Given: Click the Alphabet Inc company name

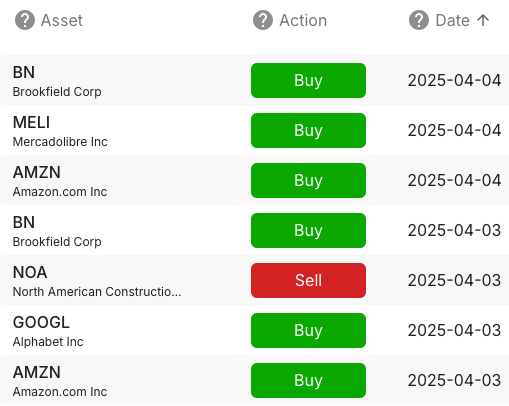Looking at the screenshot, I should [48, 342].
